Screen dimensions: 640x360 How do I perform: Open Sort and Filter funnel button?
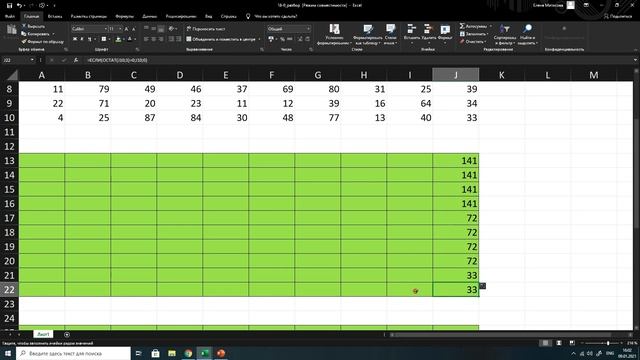tap(505, 34)
